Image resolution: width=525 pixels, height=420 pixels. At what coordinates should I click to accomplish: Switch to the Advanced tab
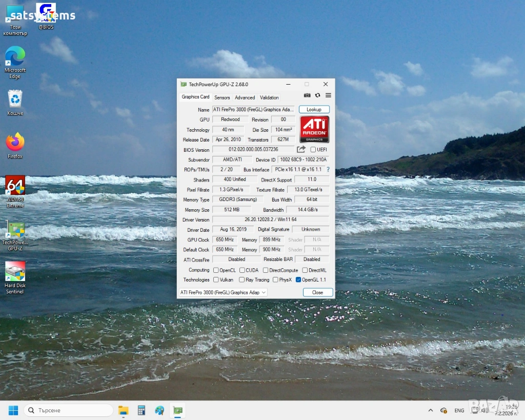pyautogui.click(x=245, y=97)
